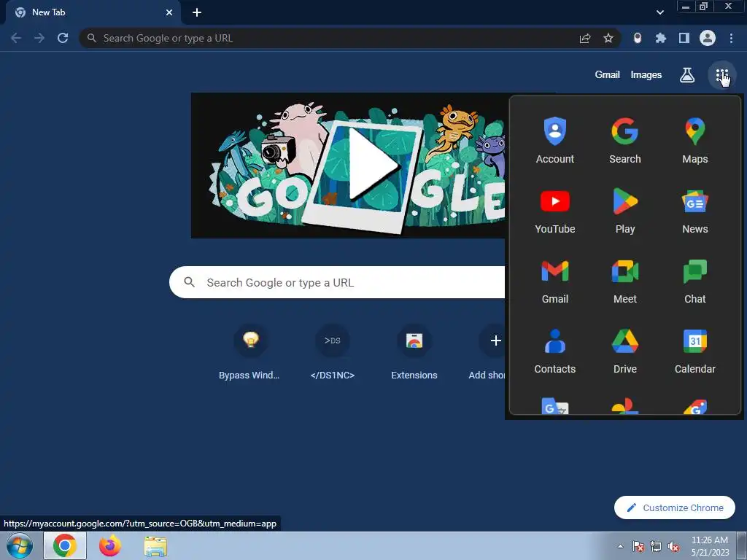Open the Images link at the top

pos(646,75)
